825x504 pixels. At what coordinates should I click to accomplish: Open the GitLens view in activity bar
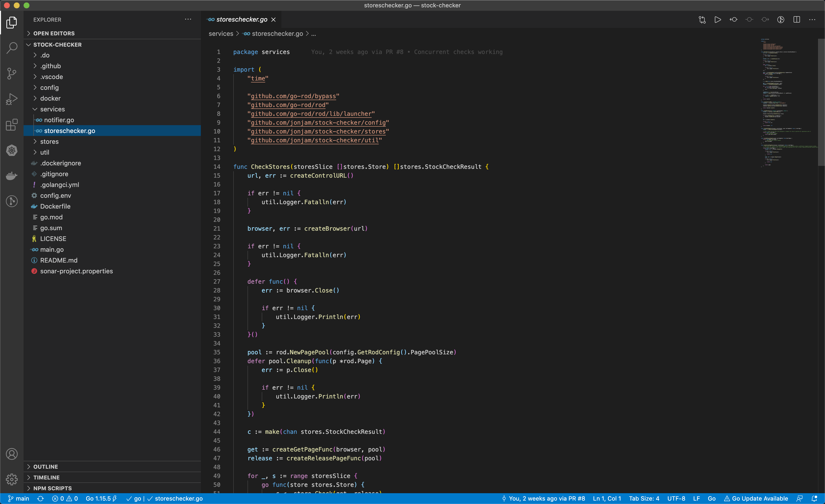click(12, 201)
